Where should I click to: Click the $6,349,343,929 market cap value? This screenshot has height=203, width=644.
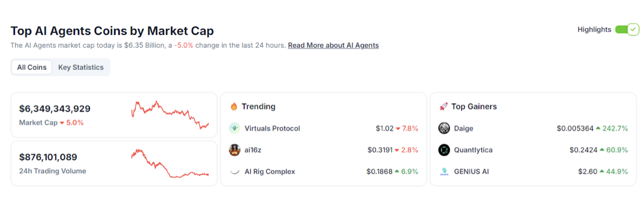(55, 109)
